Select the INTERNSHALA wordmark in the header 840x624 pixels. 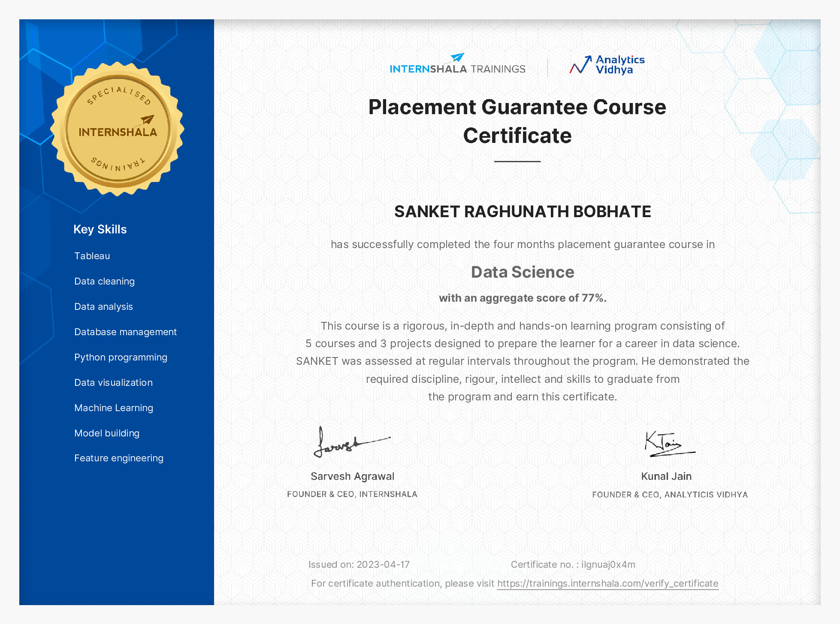(428, 68)
